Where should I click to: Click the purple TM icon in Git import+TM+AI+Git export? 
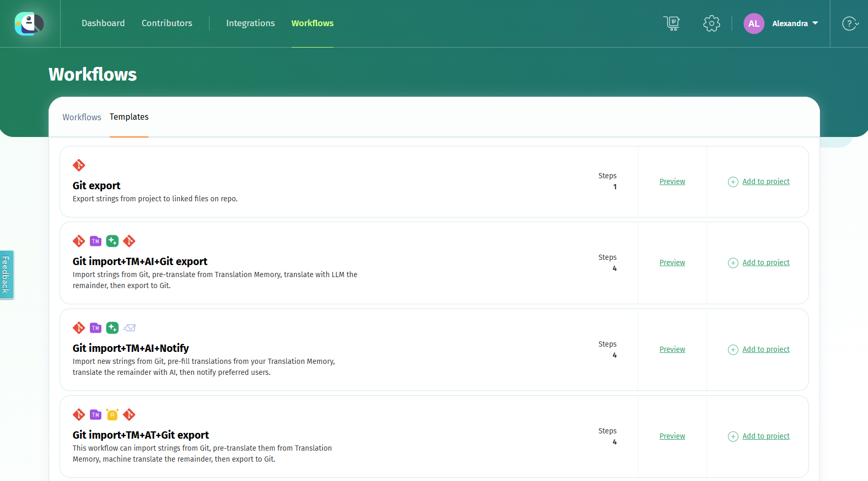pos(96,241)
